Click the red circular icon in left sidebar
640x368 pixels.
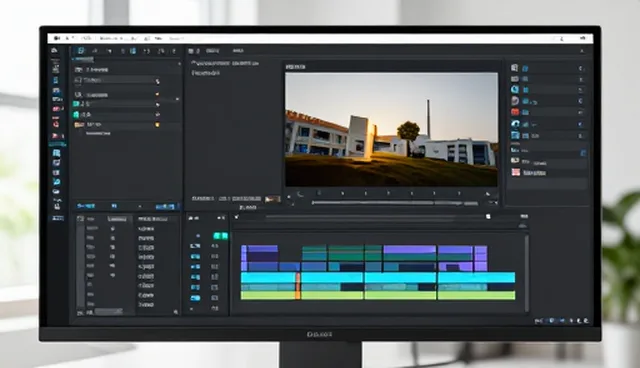coord(56,124)
